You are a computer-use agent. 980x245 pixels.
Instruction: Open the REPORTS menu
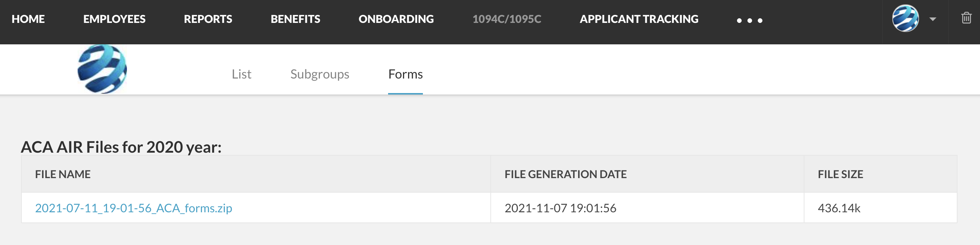[208, 19]
